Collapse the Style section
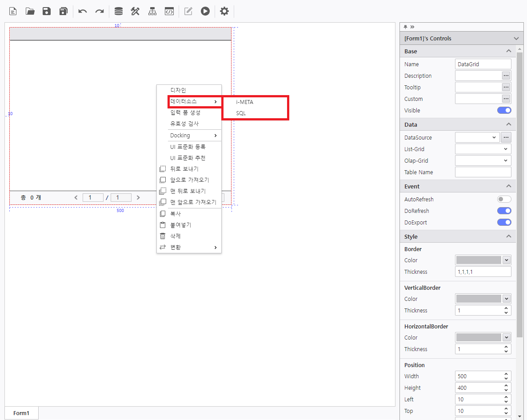Image resolution: width=527 pixels, height=420 pixels. pos(509,236)
